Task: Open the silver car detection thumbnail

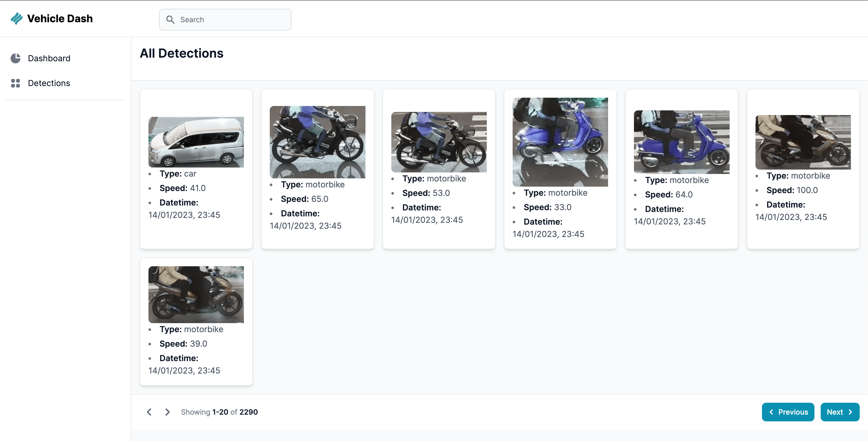Action: click(196, 142)
